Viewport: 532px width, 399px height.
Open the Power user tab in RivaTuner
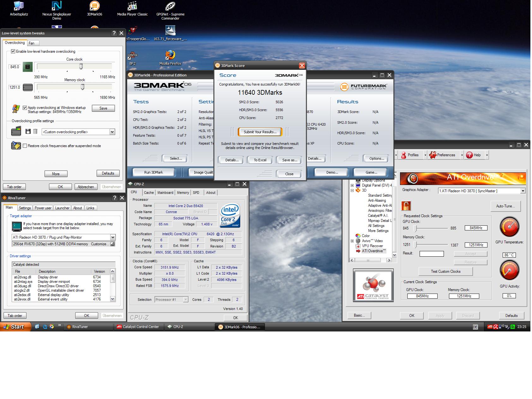(x=43, y=208)
